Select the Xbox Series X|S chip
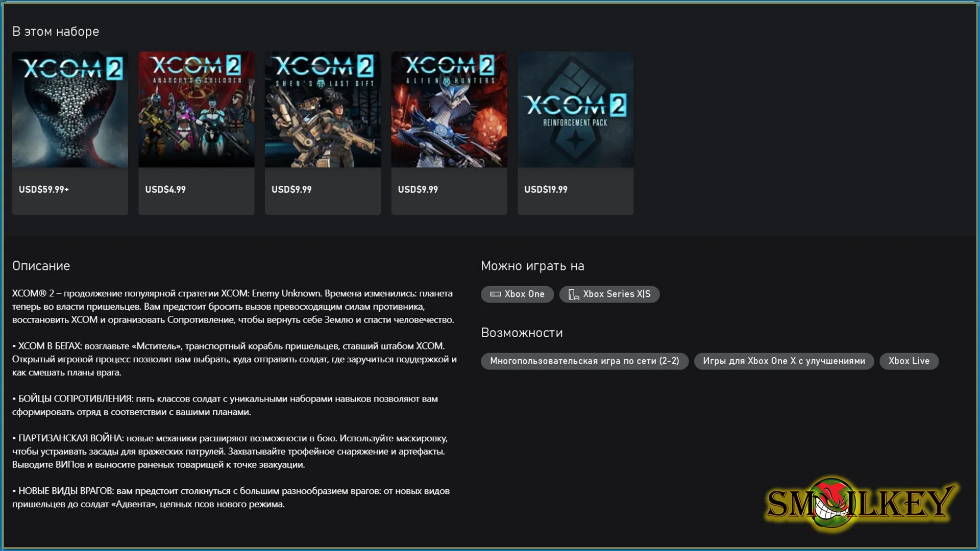The height and width of the screenshot is (551, 980). (x=609, y=294)
